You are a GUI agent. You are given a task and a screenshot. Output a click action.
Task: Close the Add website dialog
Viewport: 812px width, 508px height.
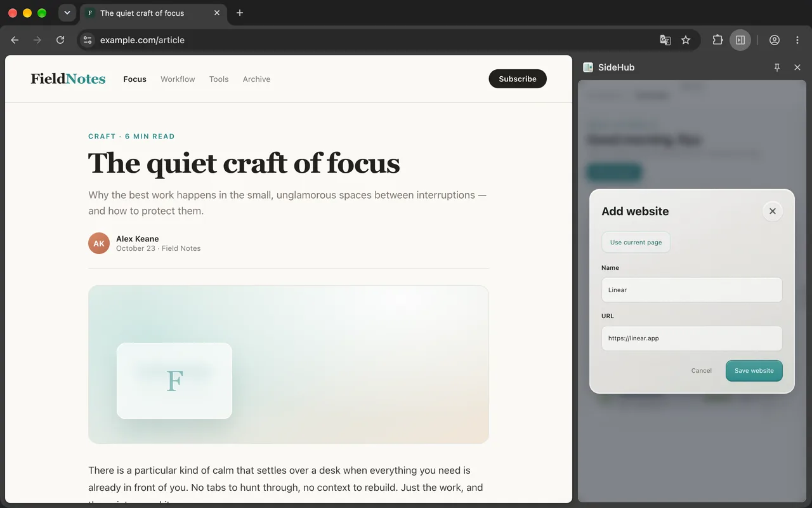point(772,211)
